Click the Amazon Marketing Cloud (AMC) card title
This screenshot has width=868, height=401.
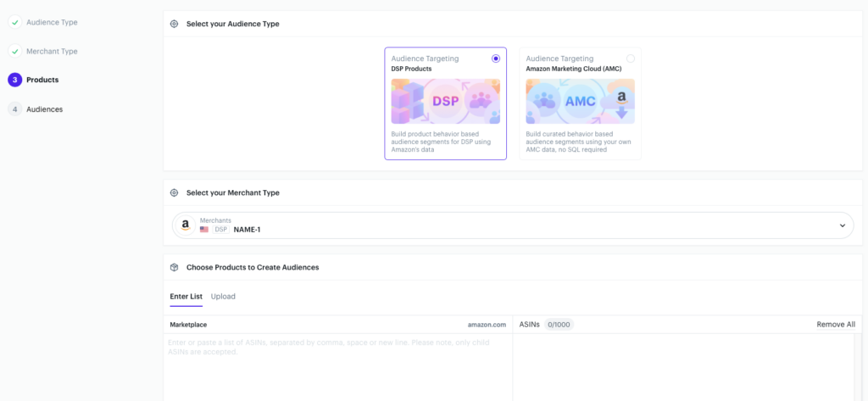[x=574, y=70]
